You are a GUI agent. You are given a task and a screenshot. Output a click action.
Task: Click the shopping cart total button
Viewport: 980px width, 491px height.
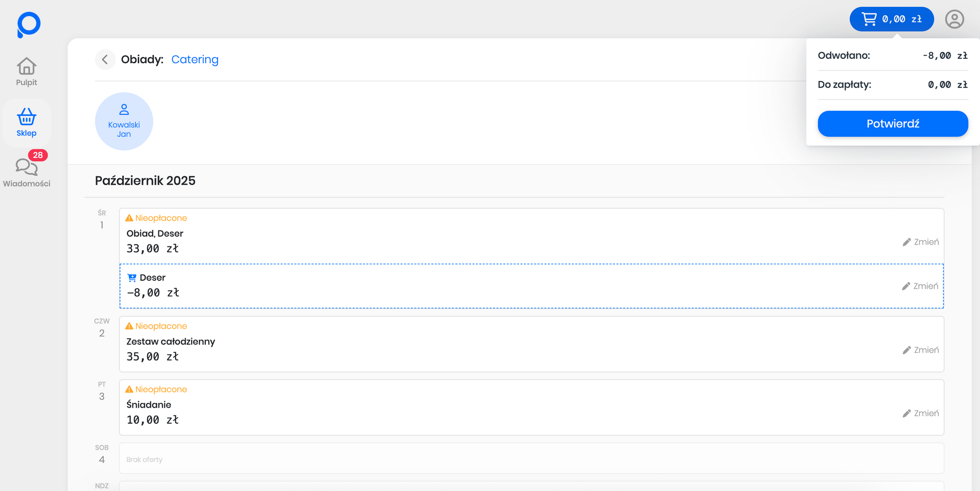891,20
